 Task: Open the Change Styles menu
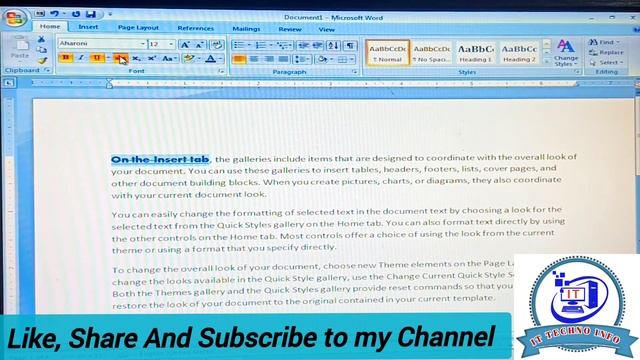click(565, 53)
